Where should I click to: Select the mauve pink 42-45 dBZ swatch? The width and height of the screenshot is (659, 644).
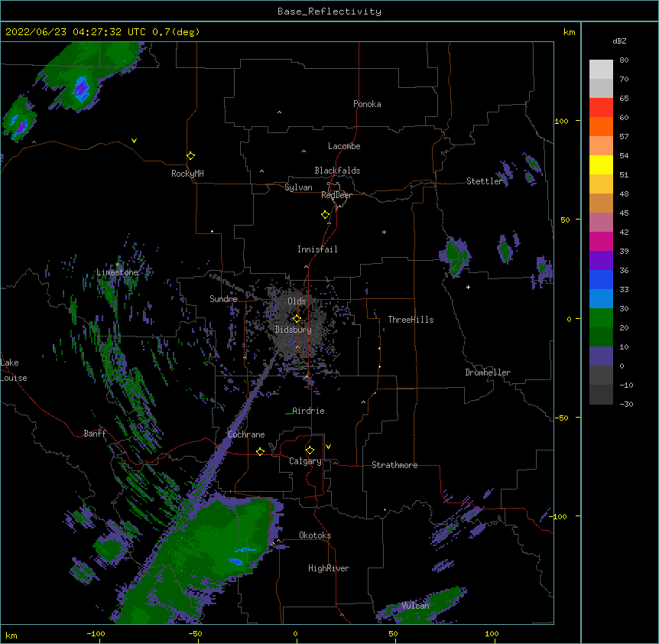click(x=601, y=222)
